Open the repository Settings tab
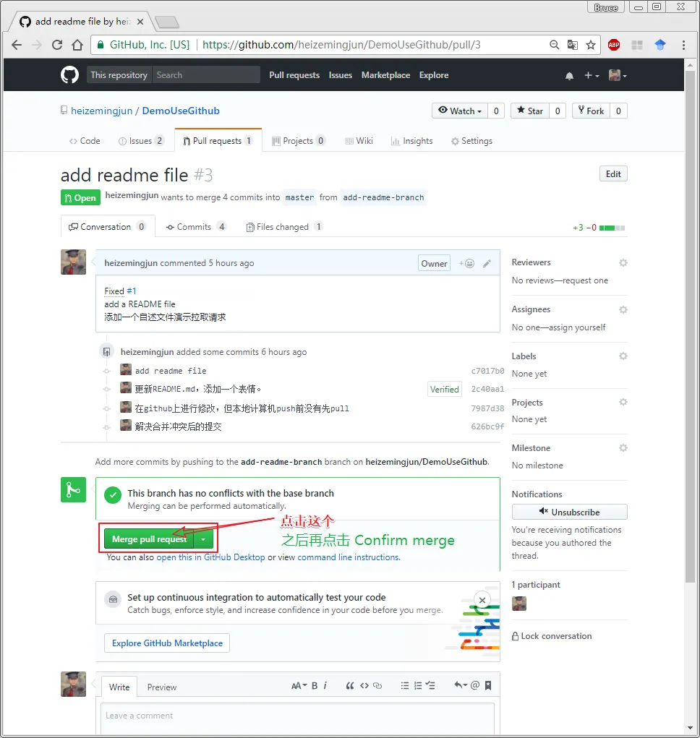700x738 pixels. click(471, 141)
